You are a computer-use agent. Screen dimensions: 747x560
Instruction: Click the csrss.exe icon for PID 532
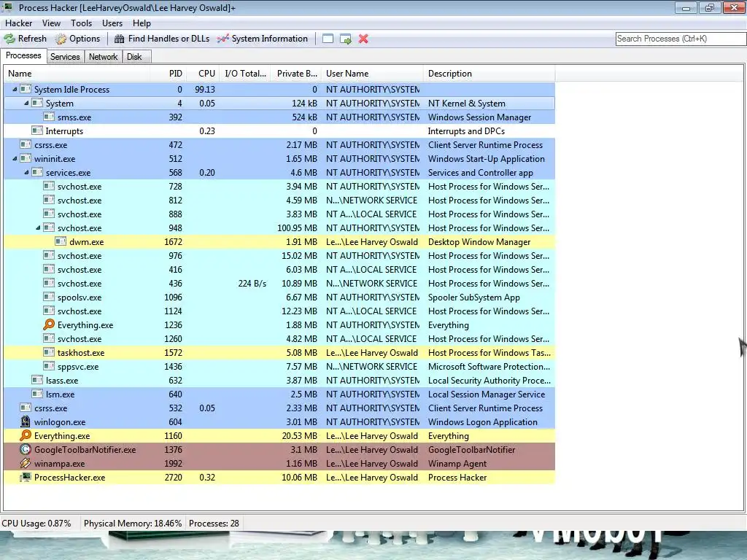pyautogui.click(x=26, y=407)
